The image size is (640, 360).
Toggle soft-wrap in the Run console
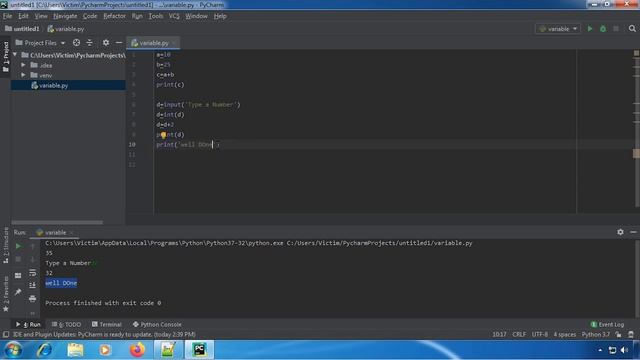tap(33, 273)
